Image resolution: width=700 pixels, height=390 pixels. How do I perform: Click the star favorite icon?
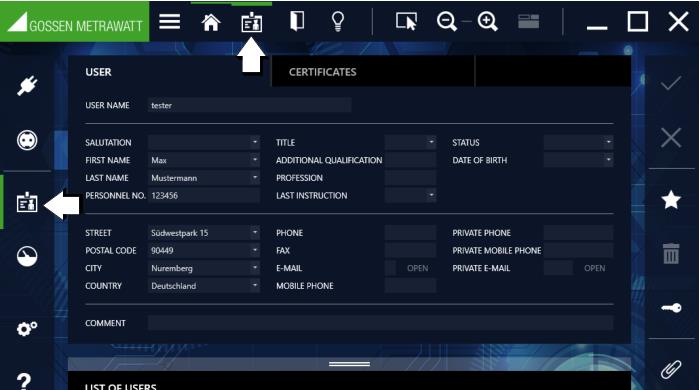tap(671, 199)
